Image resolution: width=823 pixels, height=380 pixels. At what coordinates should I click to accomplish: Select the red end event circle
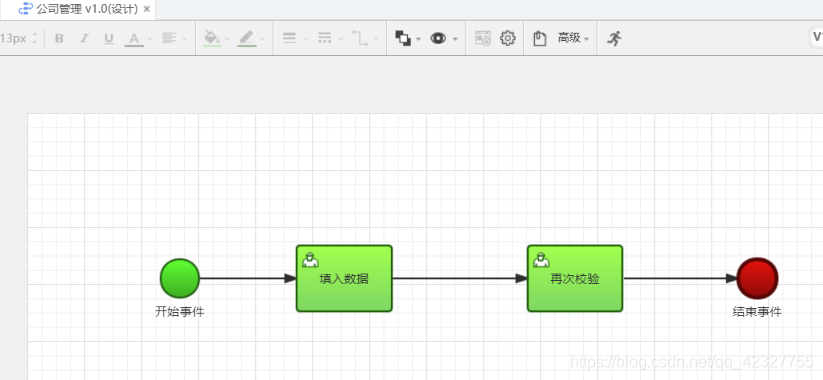coord(757,278)
